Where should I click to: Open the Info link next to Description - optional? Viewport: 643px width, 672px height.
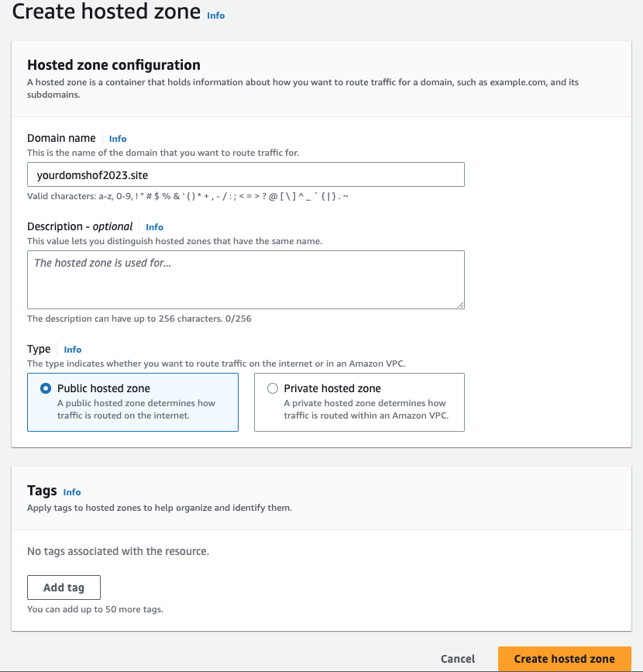point(154,227)
